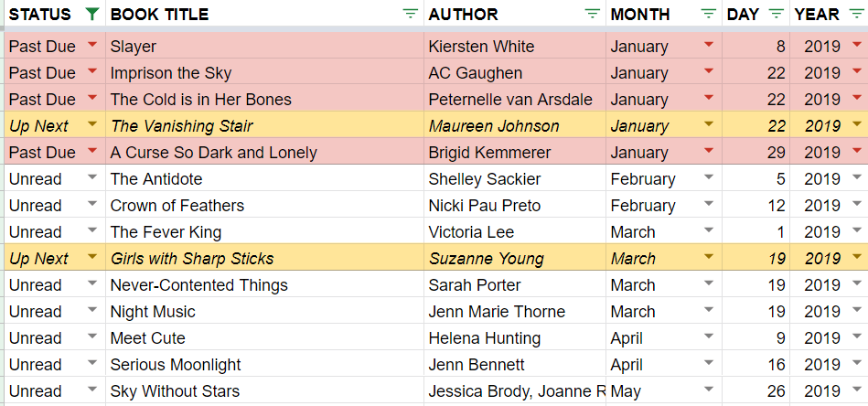
Task: Expand the status dropdown for Slayer
Action: 92,44
